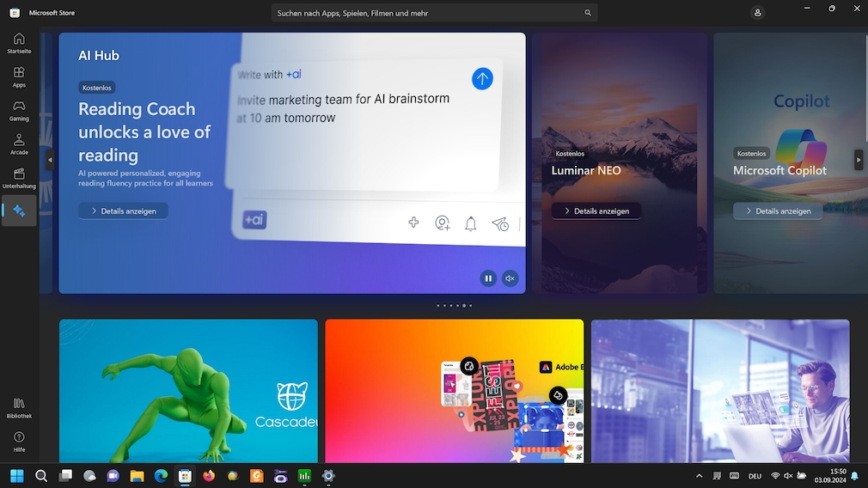Open the Gaming section
This screenshot has height=488, width=868.
coord(19,111)
